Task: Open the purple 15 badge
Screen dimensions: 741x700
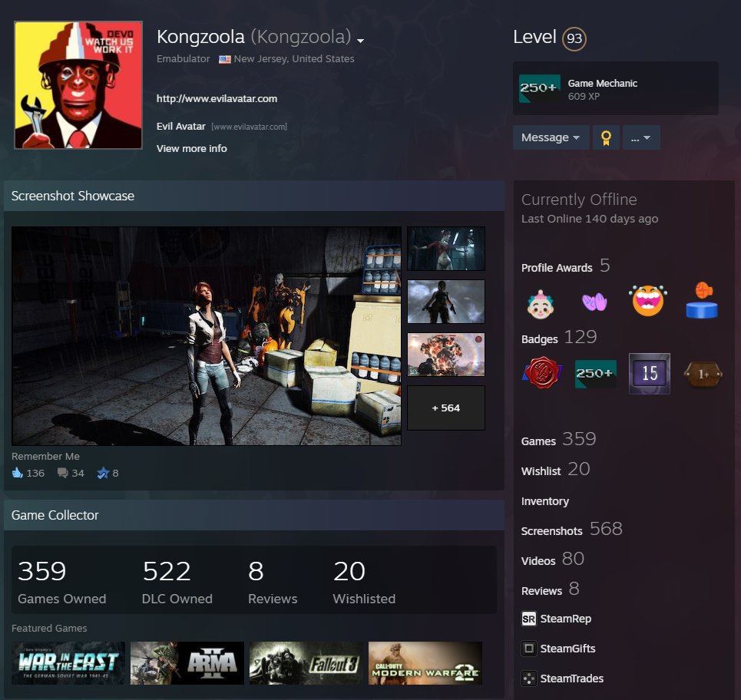Action: click(x=650, y=373)
